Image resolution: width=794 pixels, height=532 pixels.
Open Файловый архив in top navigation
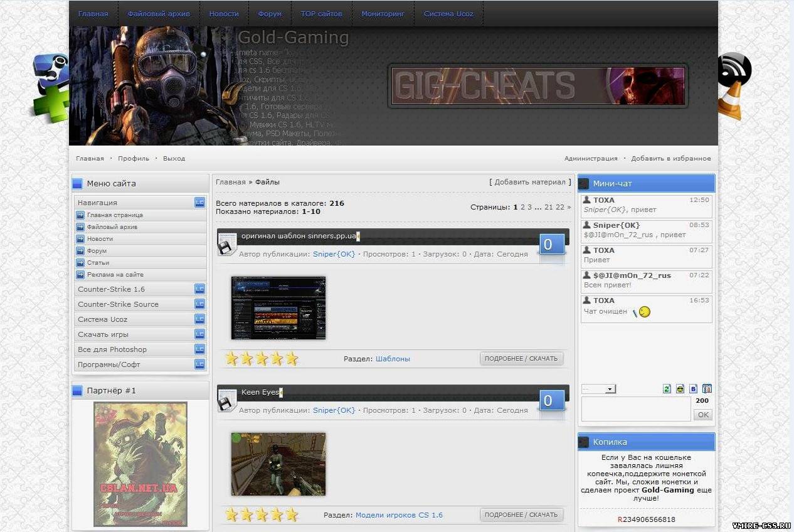(159, 14)
